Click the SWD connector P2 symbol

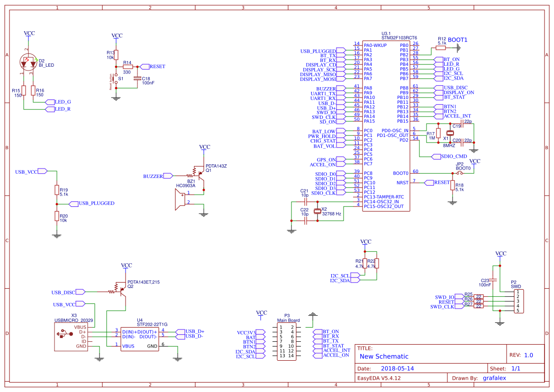coord(518,301)
